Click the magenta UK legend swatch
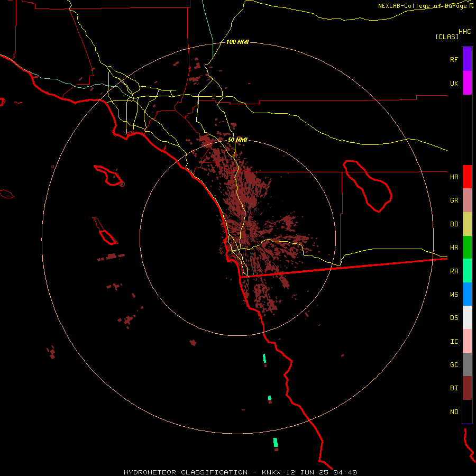Screen dimensions: 476x476 tap(467, 83)
